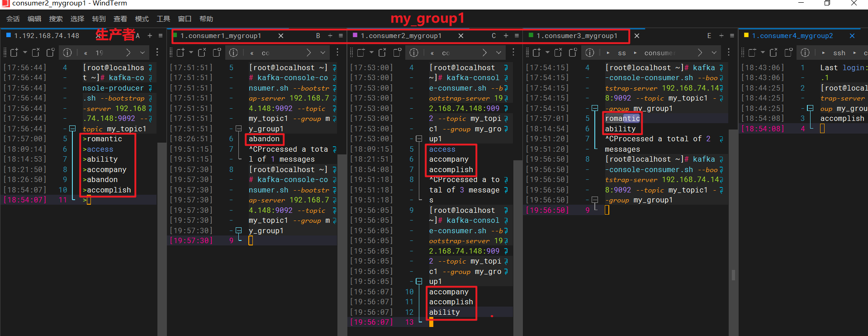This screenshot has height=336, width=868.
Task: Add a new tab in pane A
Action: point(150,35)
